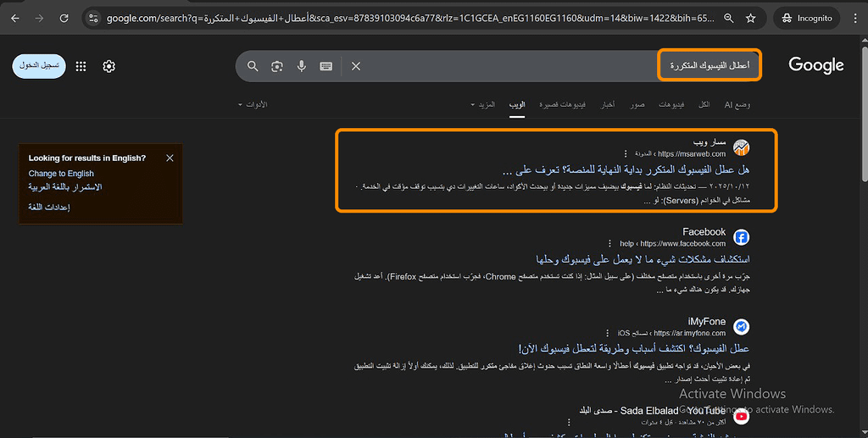Open options dots for Facebook result

click(x=610, y=243)
